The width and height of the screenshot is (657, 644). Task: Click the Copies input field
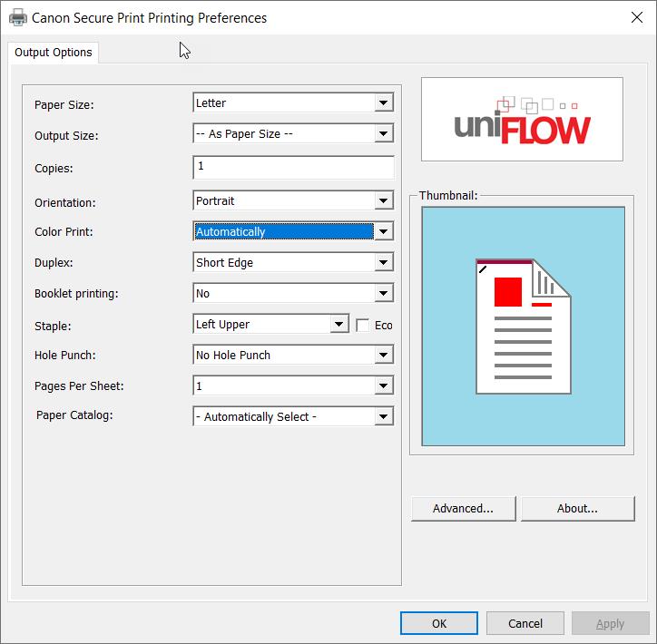click(293, 168)
